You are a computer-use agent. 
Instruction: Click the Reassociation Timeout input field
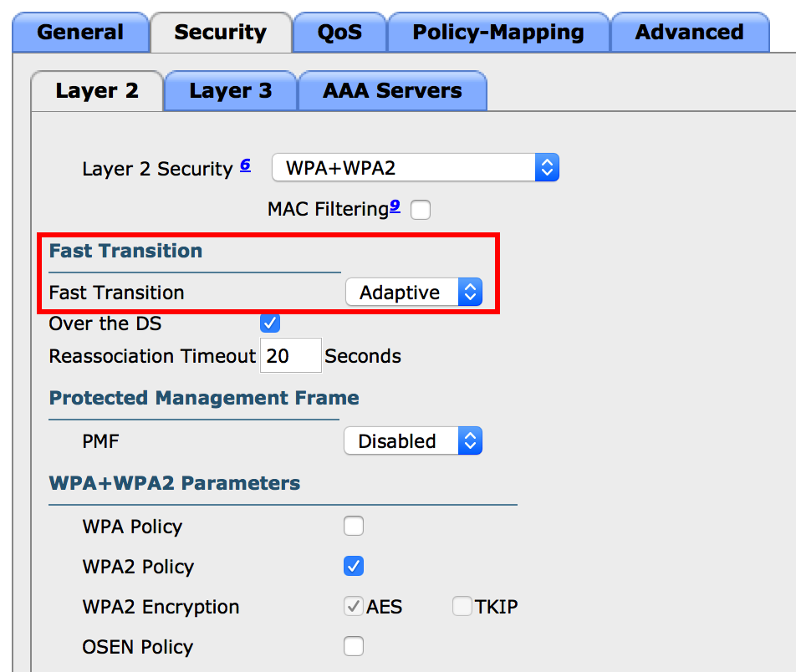pyautogui.click(x=291, y=356)
